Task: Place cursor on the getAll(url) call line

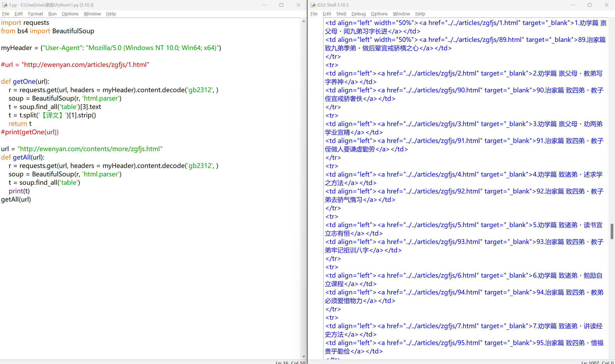Action: click(x=16, y=199)
